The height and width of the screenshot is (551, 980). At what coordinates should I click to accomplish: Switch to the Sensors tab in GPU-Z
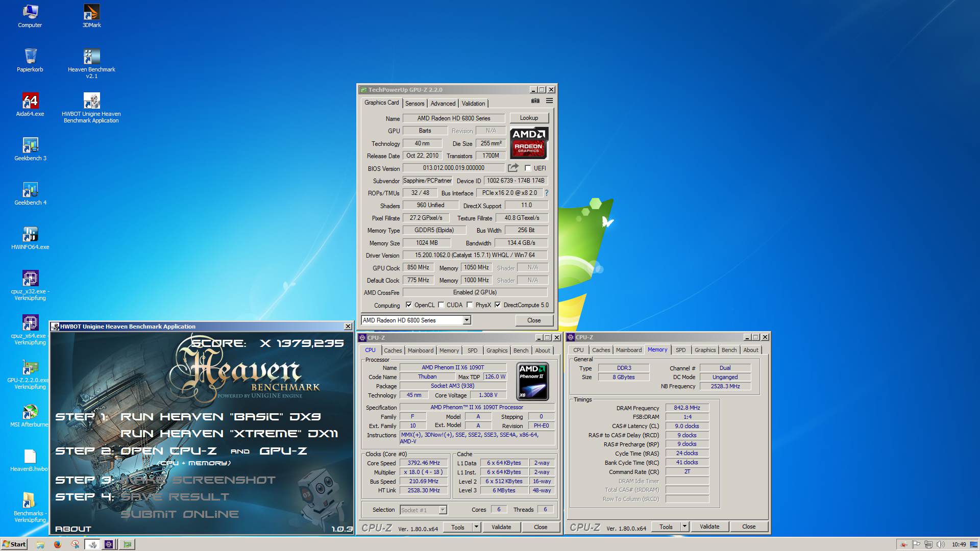(x=414, y=104)
